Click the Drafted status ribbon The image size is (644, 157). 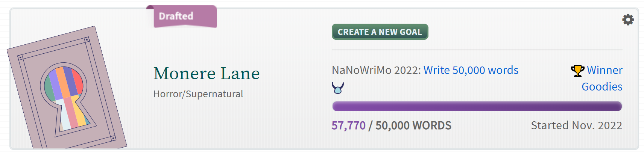tap(182, 16)
